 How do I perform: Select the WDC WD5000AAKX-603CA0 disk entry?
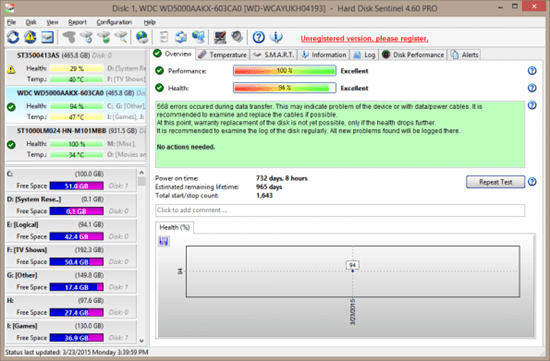pos(76,105)
